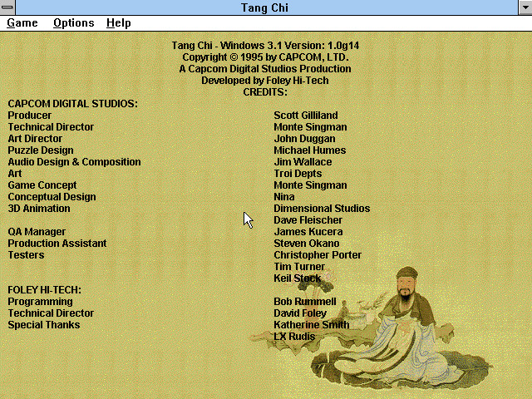
Task: Click Monte Singman beside Technical Director
Action: coord(310,127)
